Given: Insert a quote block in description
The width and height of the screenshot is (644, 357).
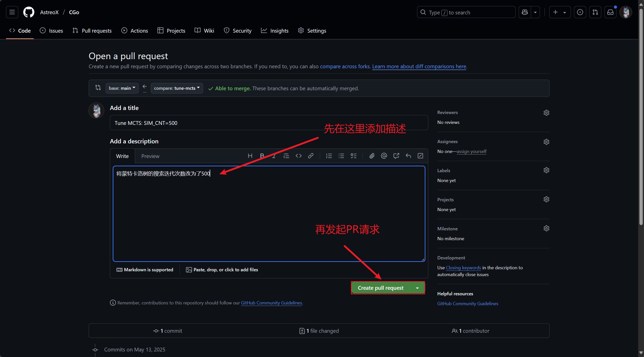Looking at the screenshot, I should pyautogui.click(x=286, y=156).
